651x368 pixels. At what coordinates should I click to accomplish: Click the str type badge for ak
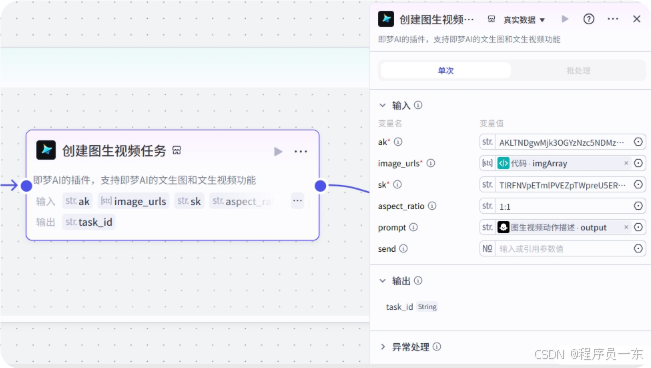coord(487,142)
